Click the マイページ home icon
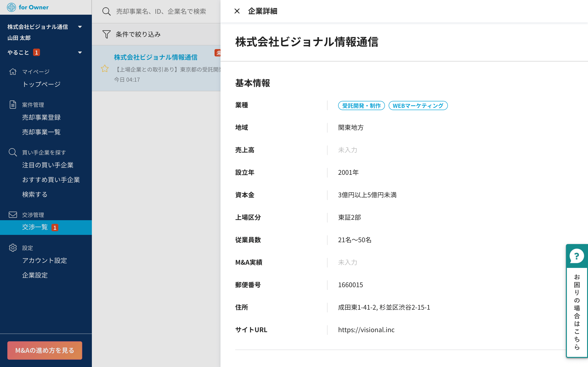The image size is (588, 367). click(x=13, y=72)
